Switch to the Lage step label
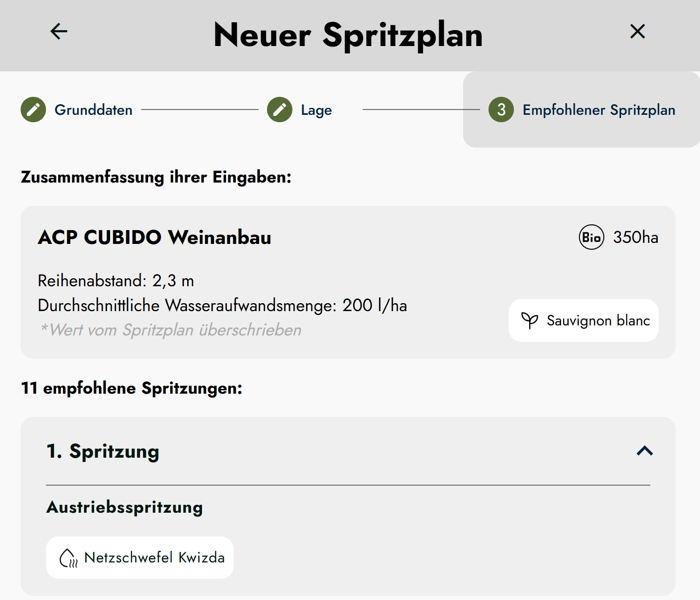This screenshot has width=700, height=600. point(316,110)
